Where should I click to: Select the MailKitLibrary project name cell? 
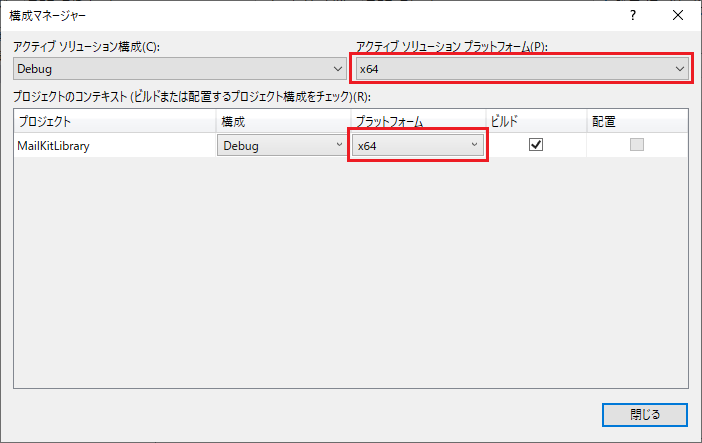click(x=115, y=146)
